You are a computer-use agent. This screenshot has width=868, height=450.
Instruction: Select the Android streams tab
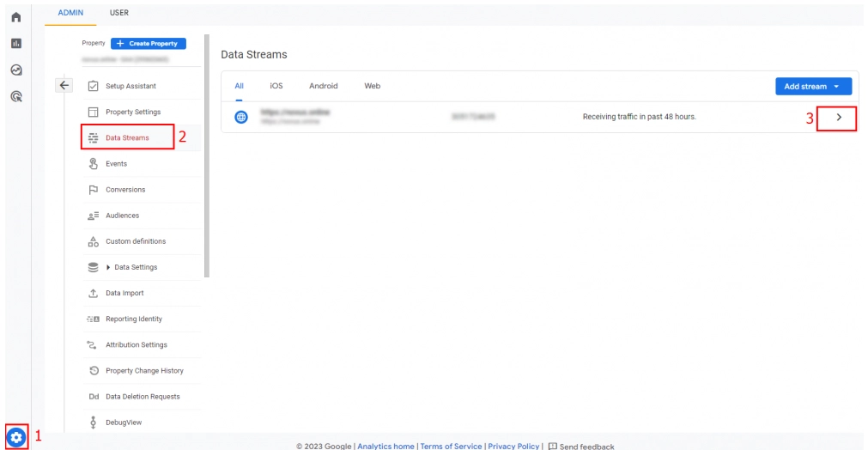324,86
